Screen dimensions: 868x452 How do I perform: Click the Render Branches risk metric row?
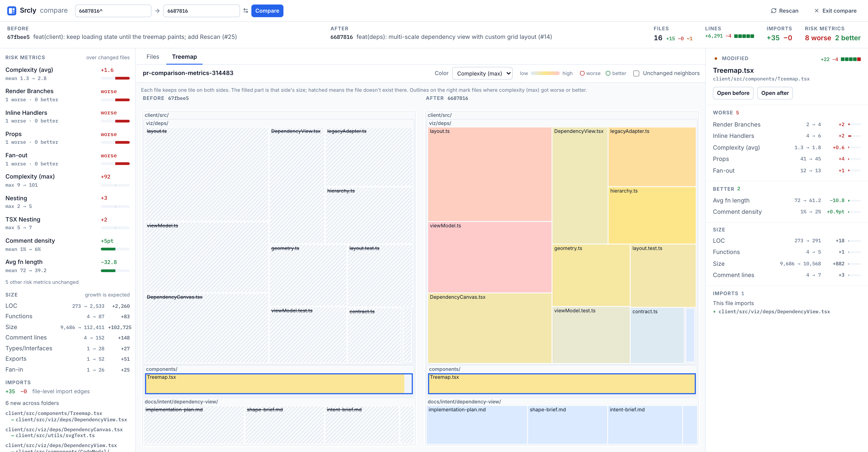pos(67,95)
